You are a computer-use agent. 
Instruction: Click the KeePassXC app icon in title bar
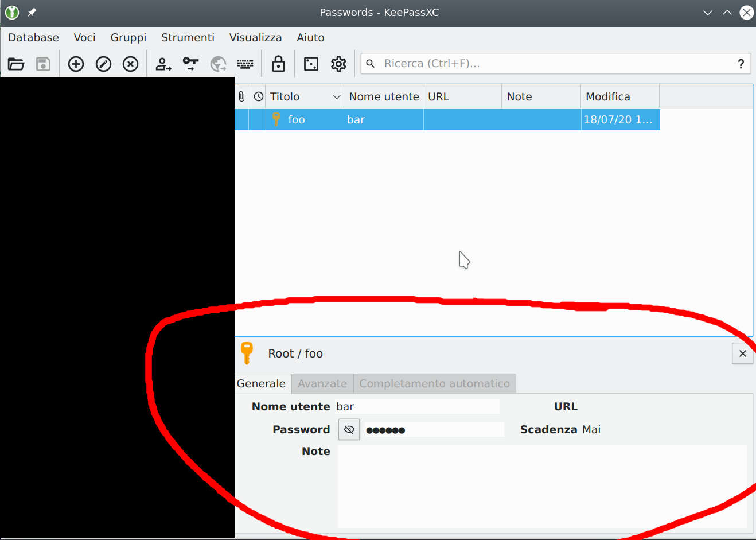[x=11, y=12]
